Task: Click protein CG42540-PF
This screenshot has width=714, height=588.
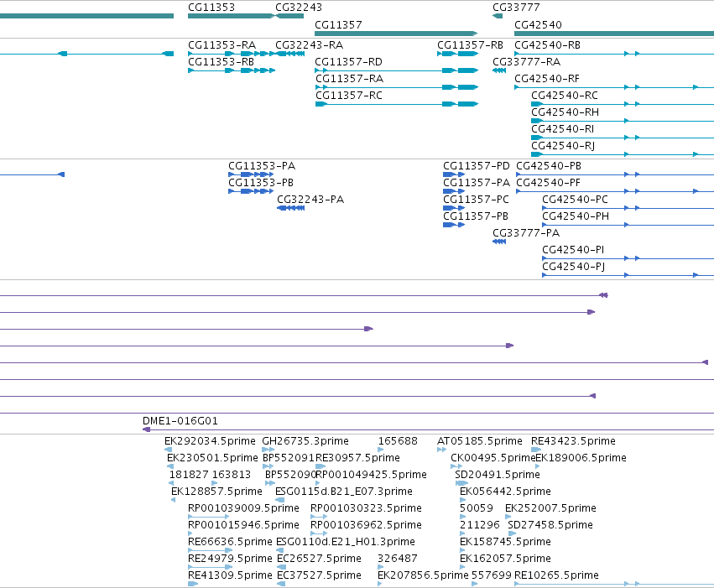Action: pos(548,183)
